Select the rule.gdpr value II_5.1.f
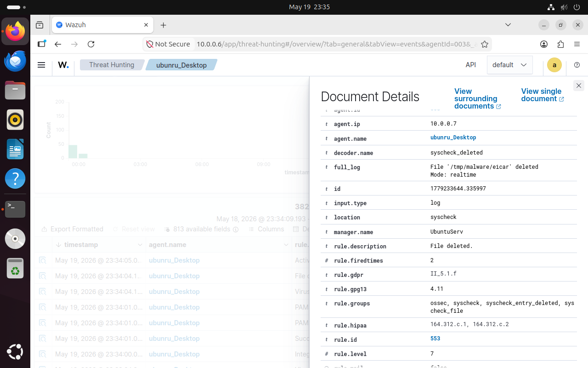 pos(443,274)
